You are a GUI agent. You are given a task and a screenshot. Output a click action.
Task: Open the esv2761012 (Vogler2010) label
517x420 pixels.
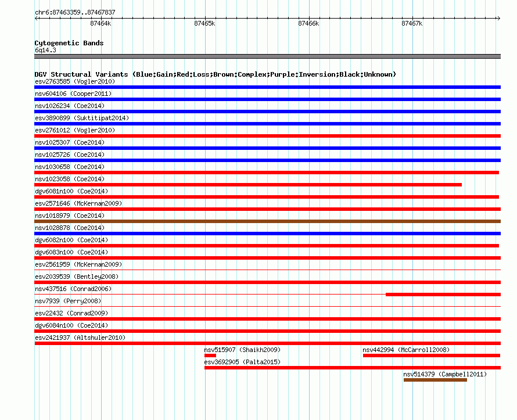point(75,130)
